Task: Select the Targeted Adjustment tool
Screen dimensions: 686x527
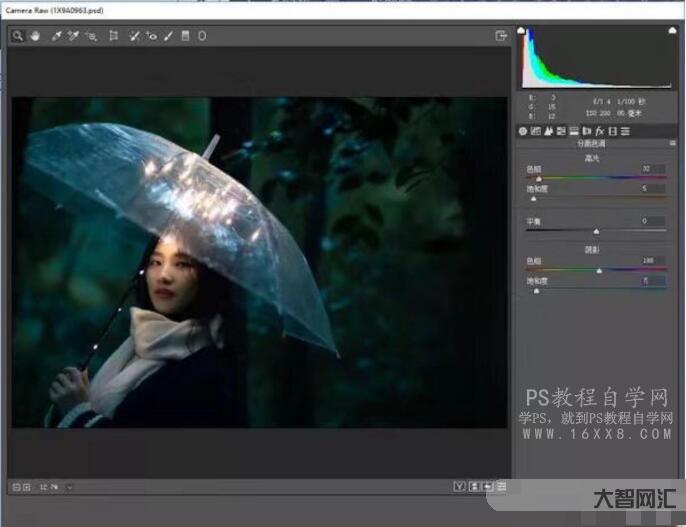Action: coord(91,36)
